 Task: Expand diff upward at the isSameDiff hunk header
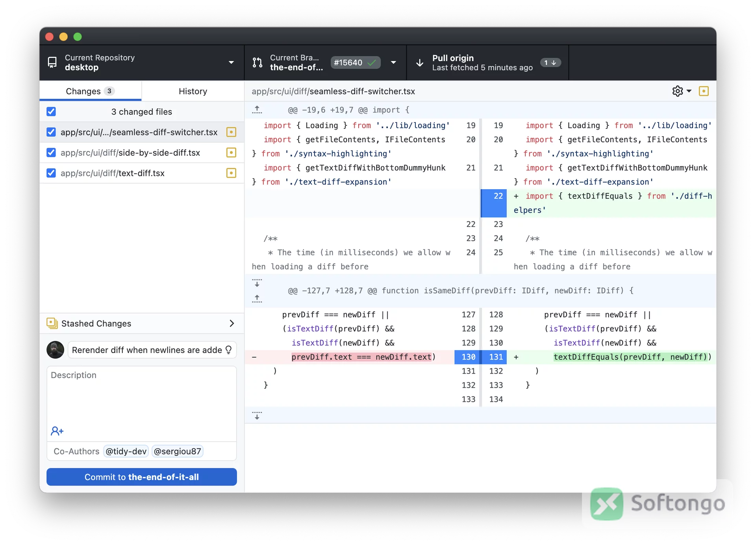pos(257,299)
